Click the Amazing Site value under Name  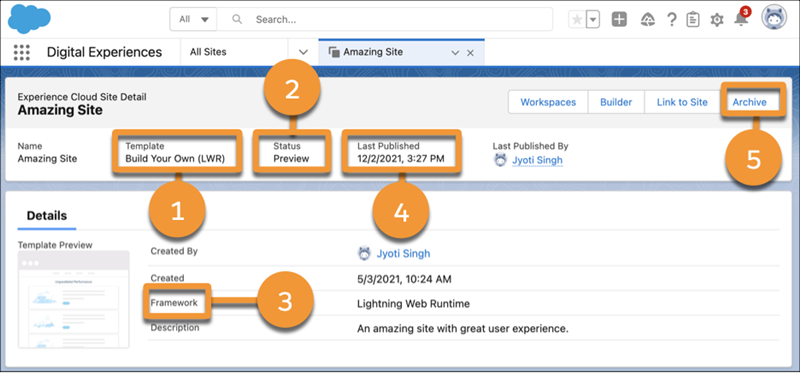[47, 159]
